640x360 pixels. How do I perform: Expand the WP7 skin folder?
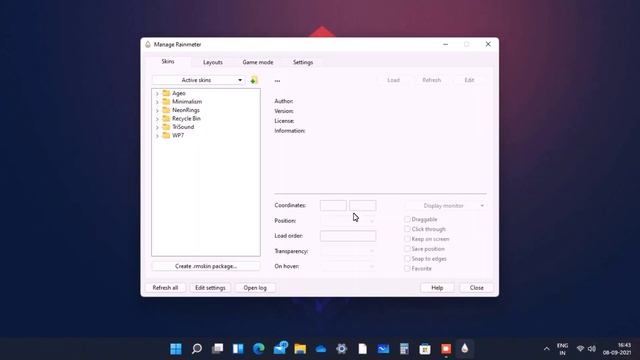click(x=157, y=136)
